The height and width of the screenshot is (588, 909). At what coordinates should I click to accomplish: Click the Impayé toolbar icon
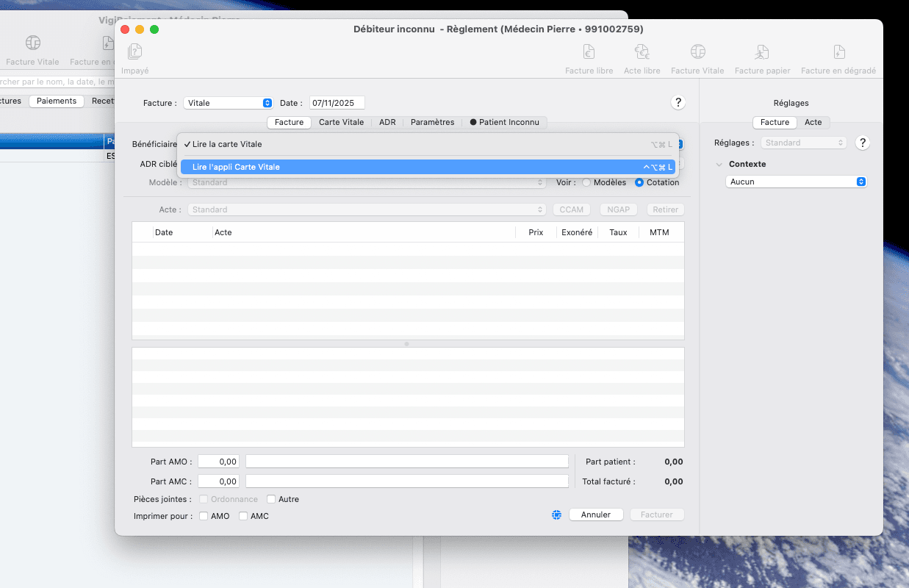[134, 52]
